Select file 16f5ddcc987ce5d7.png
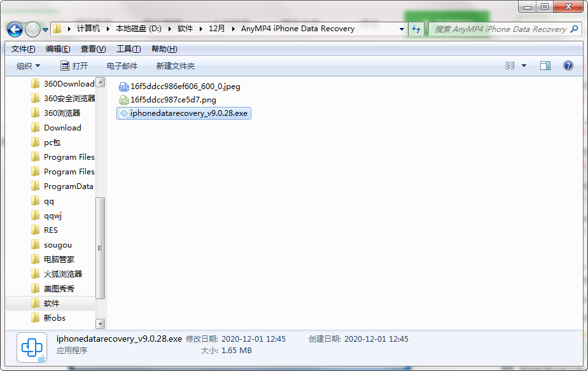The height and width of the screenshot is (371, 588). pyautogui.click(x=173, y=100)
